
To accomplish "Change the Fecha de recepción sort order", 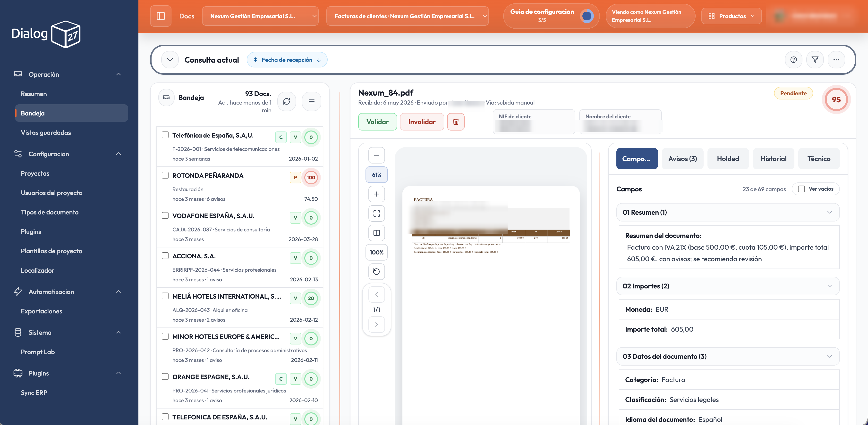I will [x=287, y=60].
